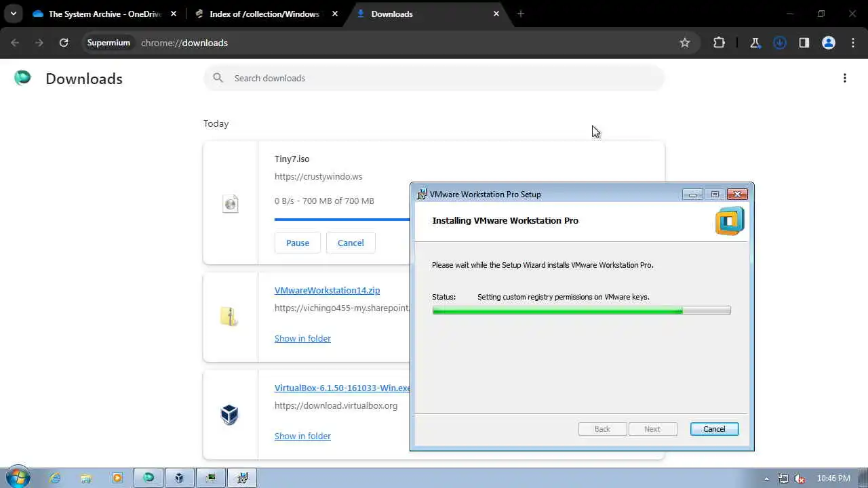This screenshot has width=868, height=488.
Task: Open Windows Explorer from taskbar
Action: [86, 478]
